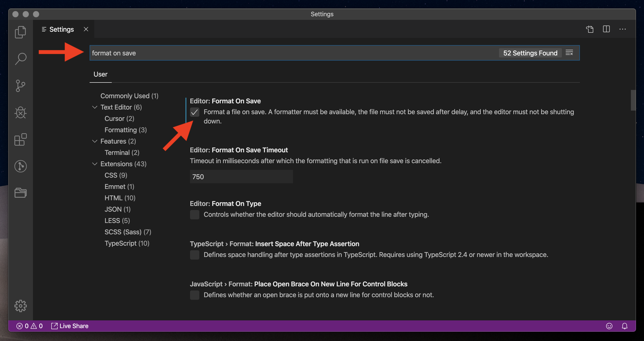
Task: Collapse the Text Editor tree group
Action: click(95, 107)
